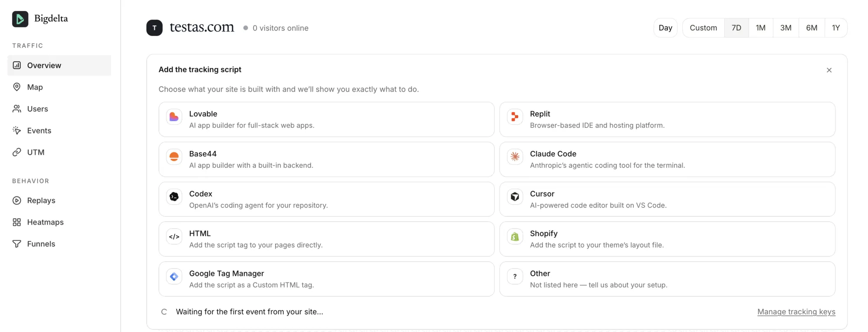Click the Bigdelta brand name text
This screenshot has width=868, height=332.
[x=51, y=18]
